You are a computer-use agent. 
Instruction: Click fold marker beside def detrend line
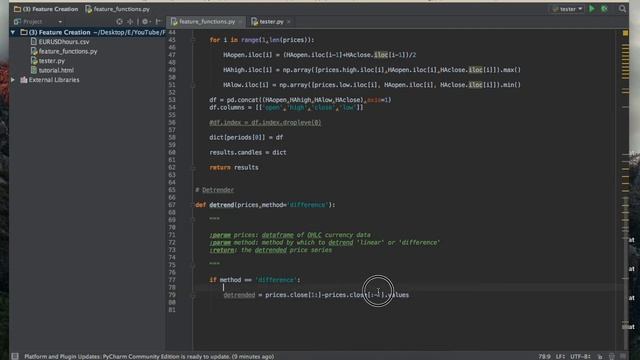coord(194,205)
